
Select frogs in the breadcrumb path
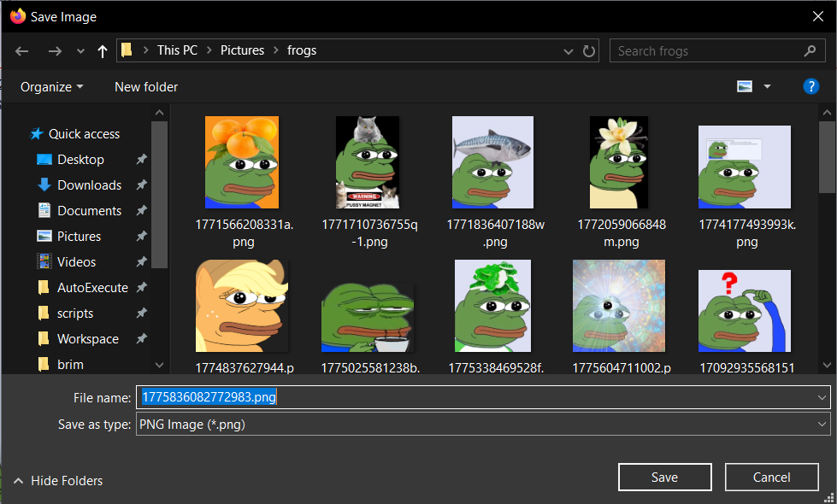tap(302, 50)
